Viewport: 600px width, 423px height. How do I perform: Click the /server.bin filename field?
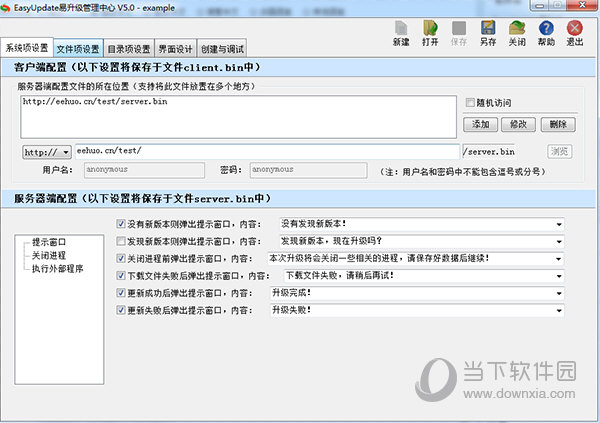click(489, 152)
